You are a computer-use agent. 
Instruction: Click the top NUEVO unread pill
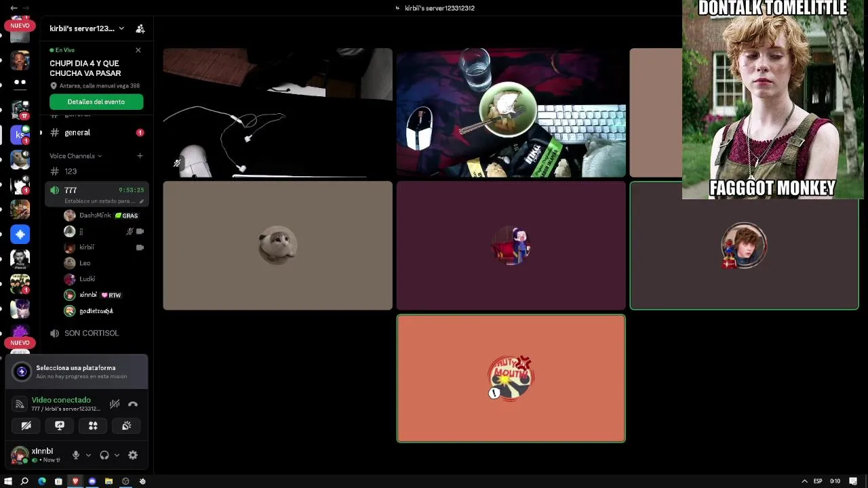[20, 26]
